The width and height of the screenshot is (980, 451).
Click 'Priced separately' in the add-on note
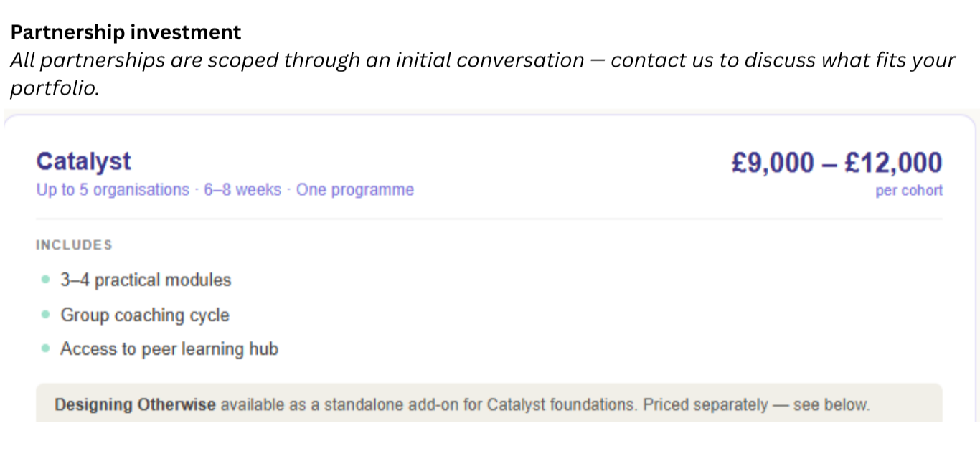point(705,404)
